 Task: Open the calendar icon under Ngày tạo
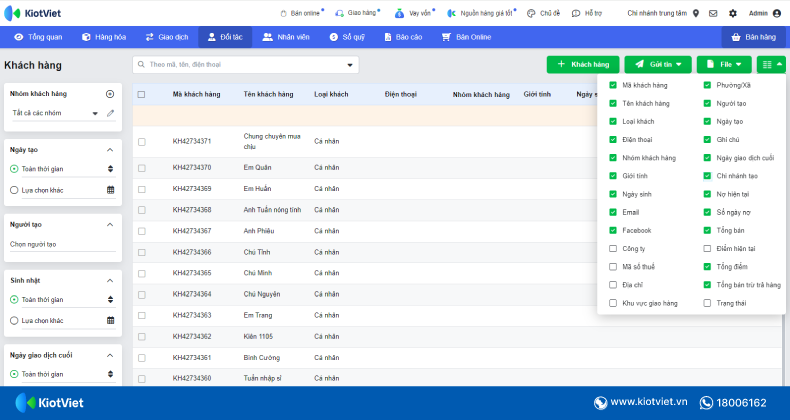click(110, 189)
